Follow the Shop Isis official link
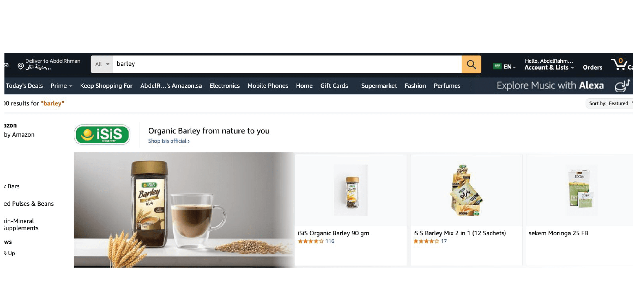The height and width of the screenshot is (308, 644). 169,141
